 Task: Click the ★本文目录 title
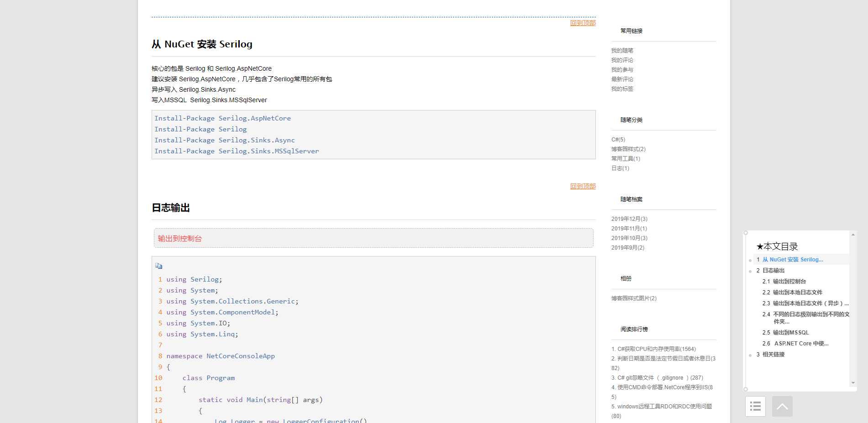777,246
